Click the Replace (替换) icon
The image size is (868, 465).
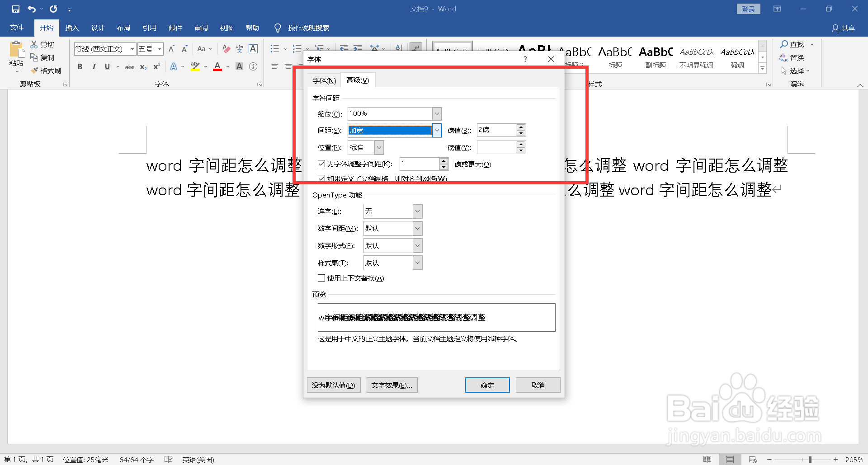pyautogui.click(x=784, y=57)
